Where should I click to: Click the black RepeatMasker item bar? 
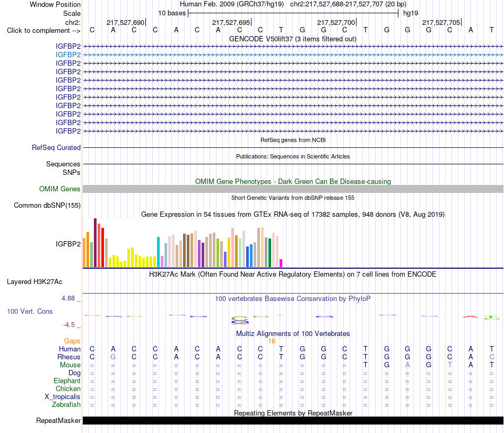tap(293, 420)
